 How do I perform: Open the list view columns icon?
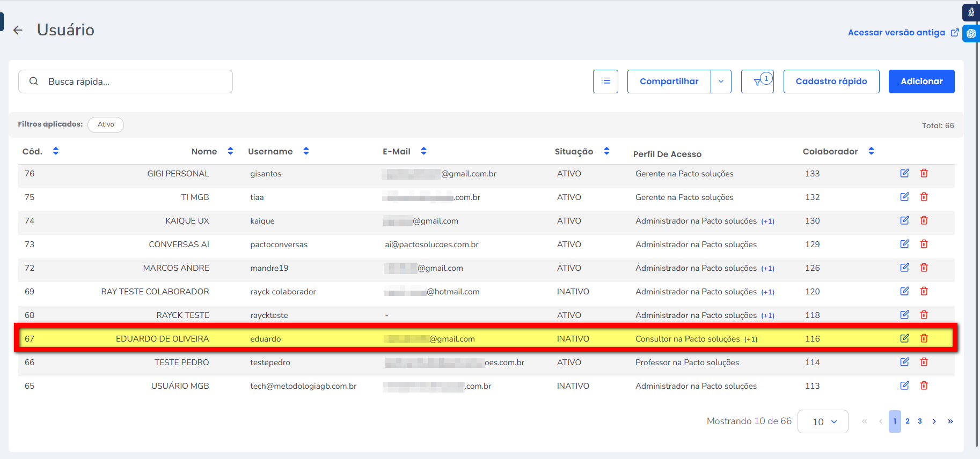[x=605, y=82]
